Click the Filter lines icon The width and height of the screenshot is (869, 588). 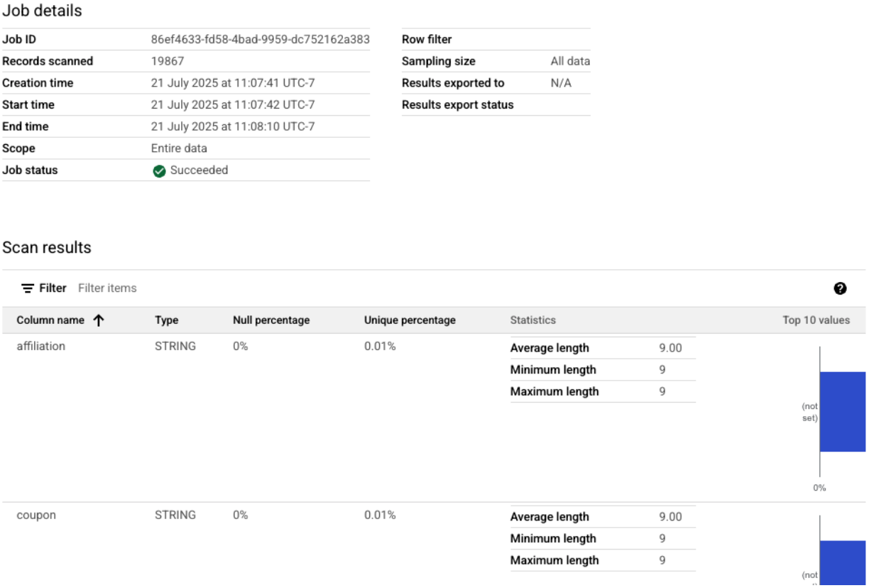28,288
